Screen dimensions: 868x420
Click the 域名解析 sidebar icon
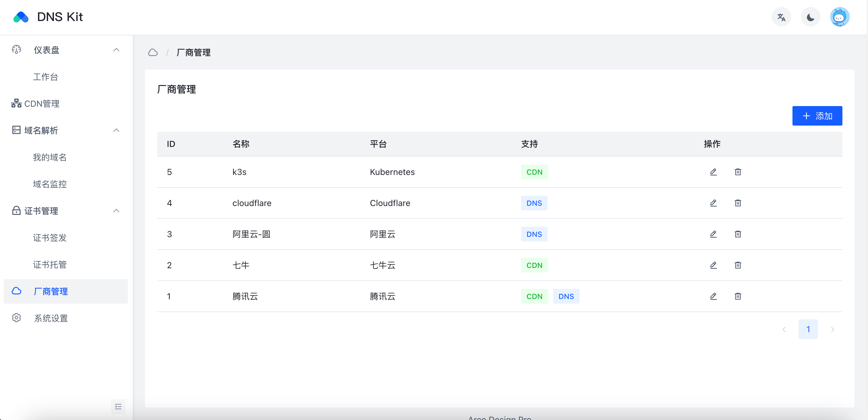[16, 130]
